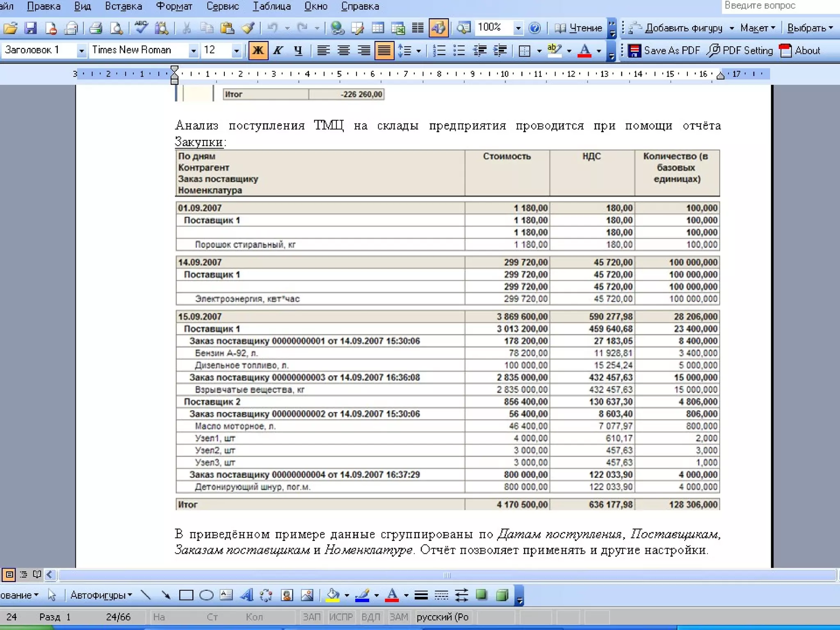Select the Rectangle drawing tool
This screenshot has width=840, height=630.
(186, 595)
